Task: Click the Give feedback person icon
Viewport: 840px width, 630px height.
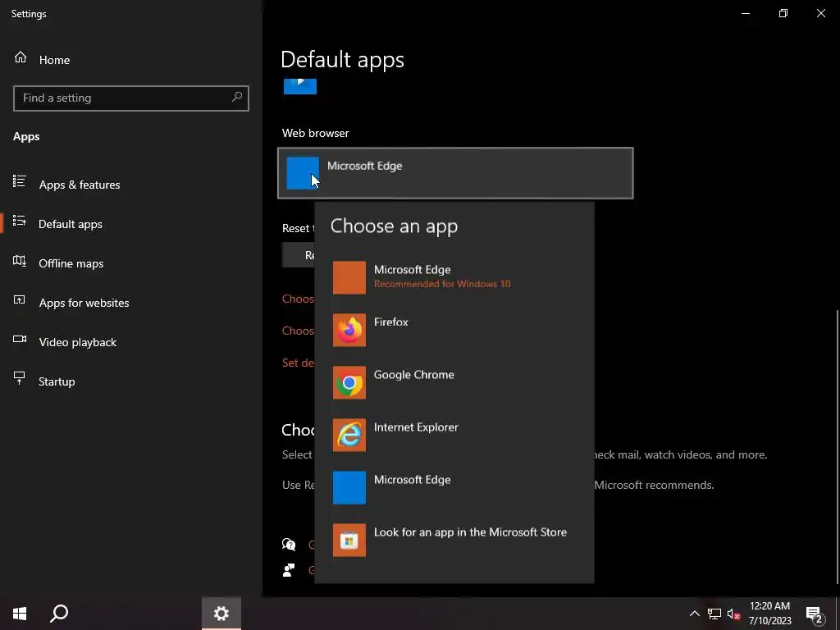Action: [x=289, y=570]
